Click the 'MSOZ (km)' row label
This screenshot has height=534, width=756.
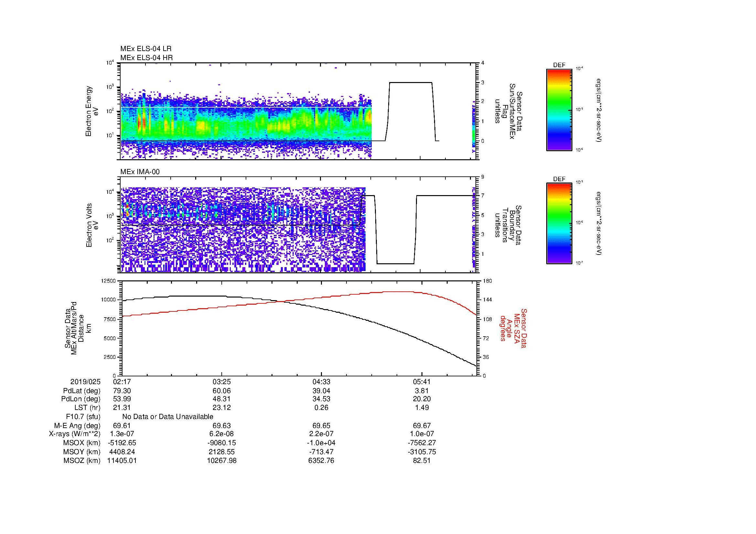point(82,461)
